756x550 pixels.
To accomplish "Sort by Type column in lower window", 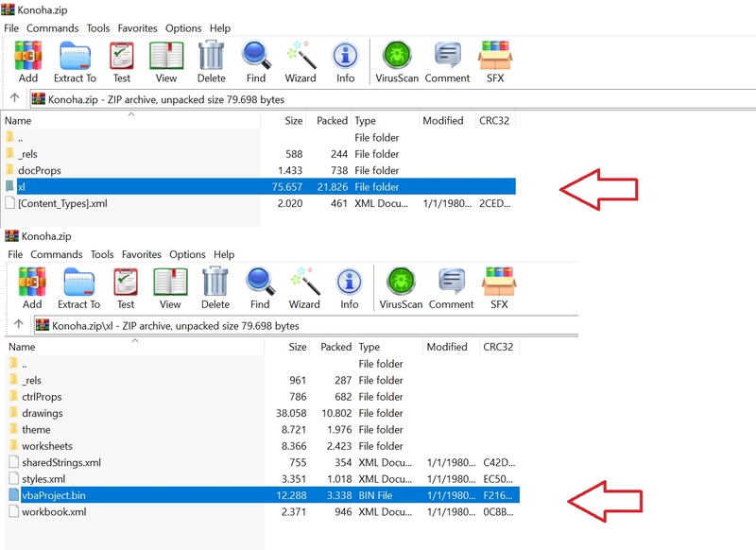I will [389, 346].
